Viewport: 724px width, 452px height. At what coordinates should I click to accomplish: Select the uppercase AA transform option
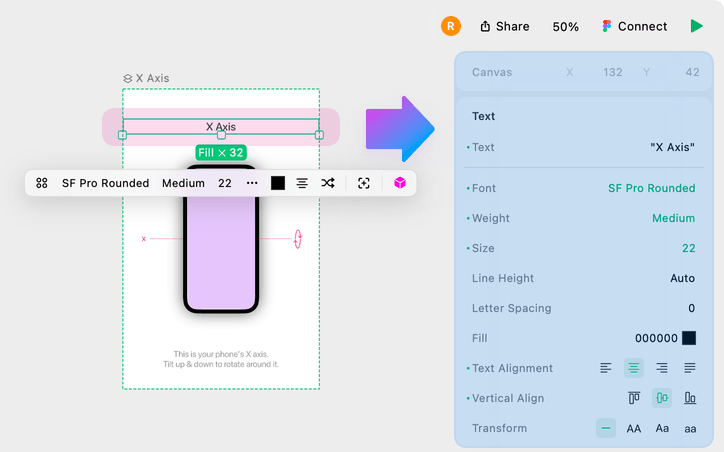pyautogui.click(x=634, y=428)
